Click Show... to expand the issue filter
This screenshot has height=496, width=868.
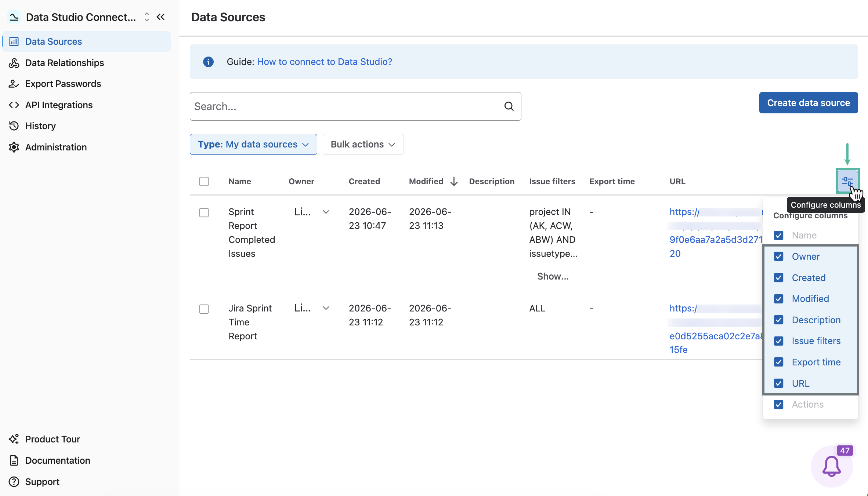[553, 276]
